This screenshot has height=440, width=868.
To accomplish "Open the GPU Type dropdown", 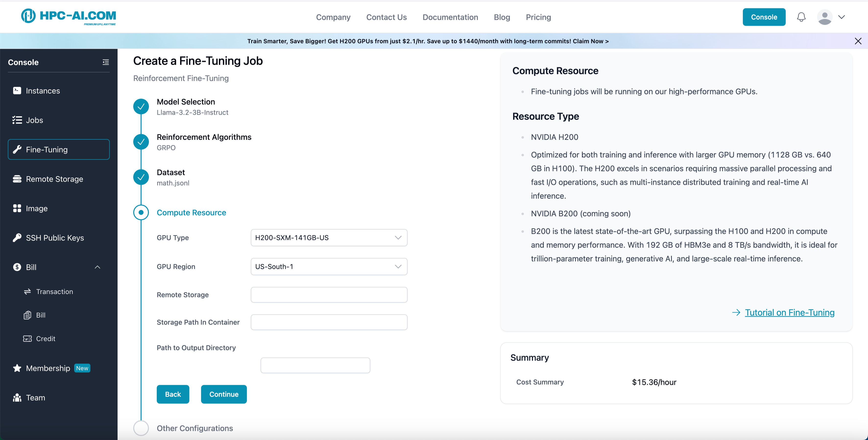I will (328, 237).
